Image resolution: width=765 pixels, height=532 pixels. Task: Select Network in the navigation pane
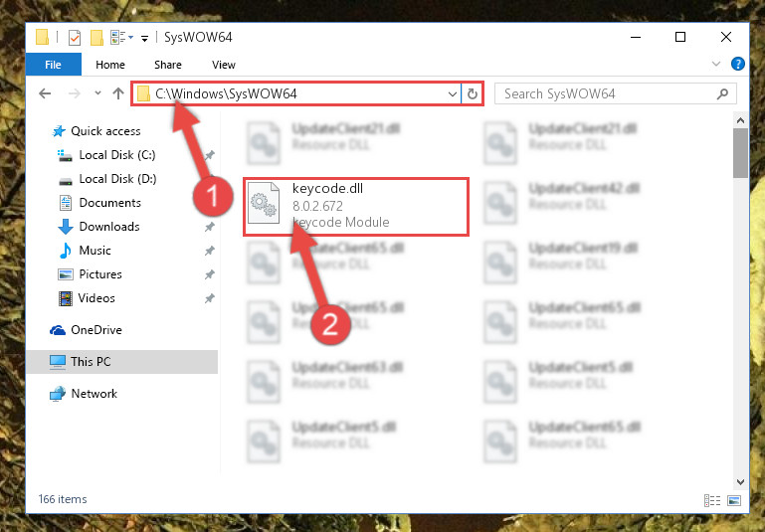point(95,394)
